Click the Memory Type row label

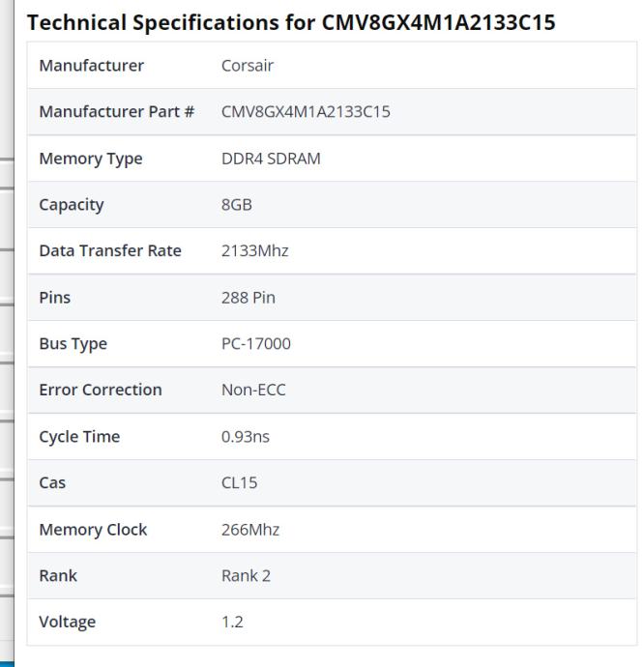[90, 159]
